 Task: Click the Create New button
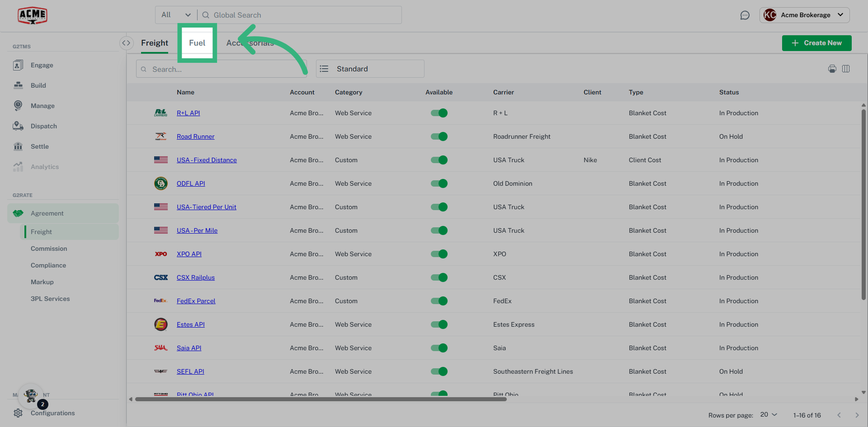tap(816, 43)
